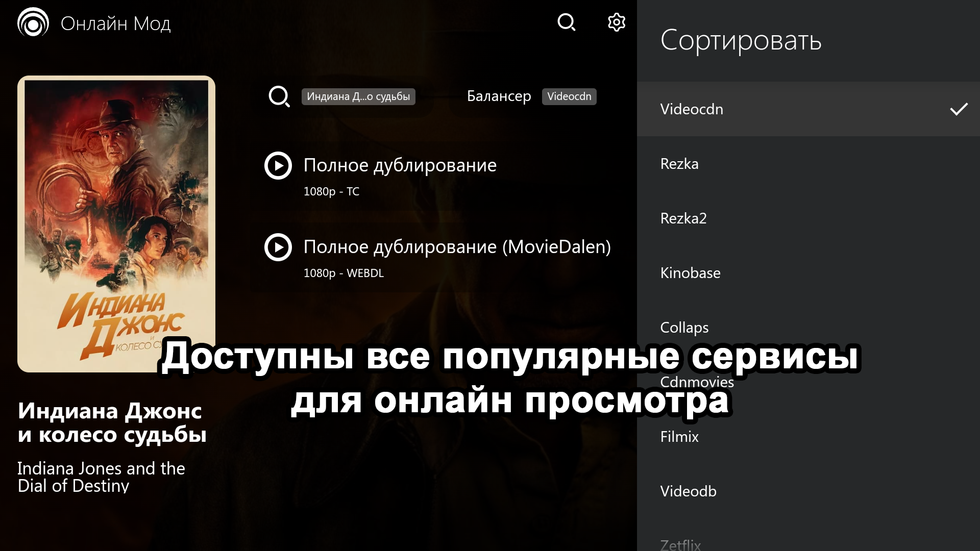Pick Collaps in the balancer list

(684, 328)
